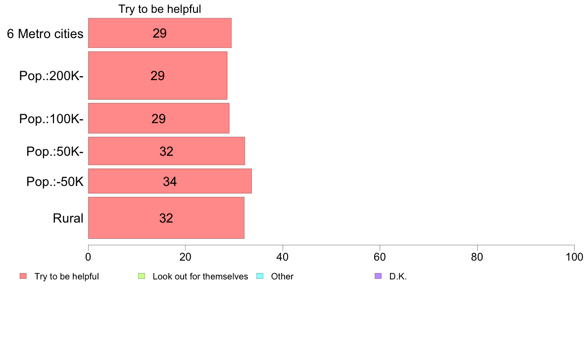
Task: Click the 60 tick label on x-axis
Action: 380,257
